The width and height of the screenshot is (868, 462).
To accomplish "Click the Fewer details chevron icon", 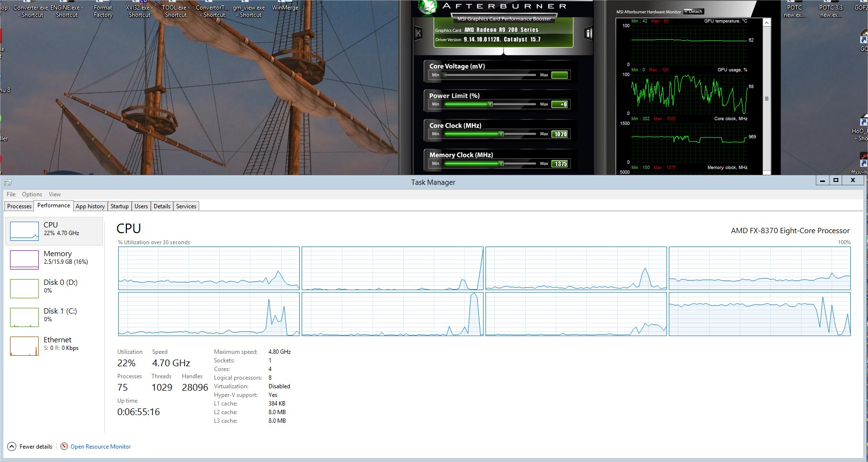I will click(x=11, y=446).
